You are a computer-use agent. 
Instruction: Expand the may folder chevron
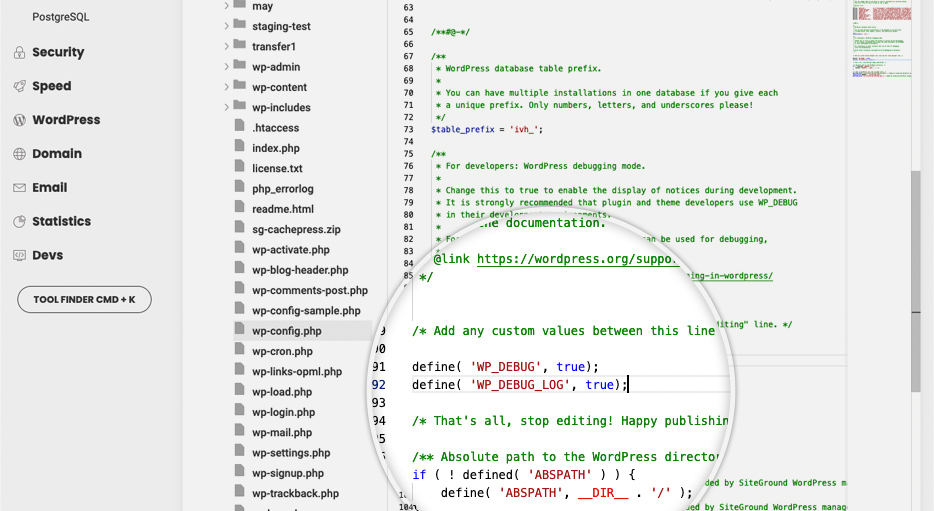click(x=226, y=6)
